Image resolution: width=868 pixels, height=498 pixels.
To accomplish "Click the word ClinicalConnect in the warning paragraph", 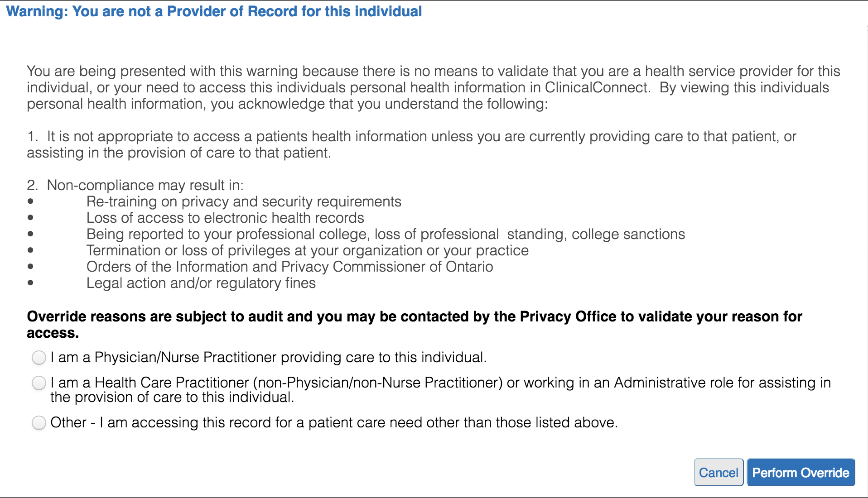I will 597,87.
